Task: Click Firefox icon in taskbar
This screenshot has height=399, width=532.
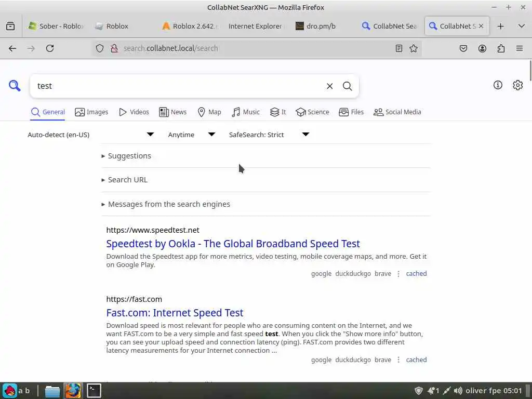Action: pos(73,391)
